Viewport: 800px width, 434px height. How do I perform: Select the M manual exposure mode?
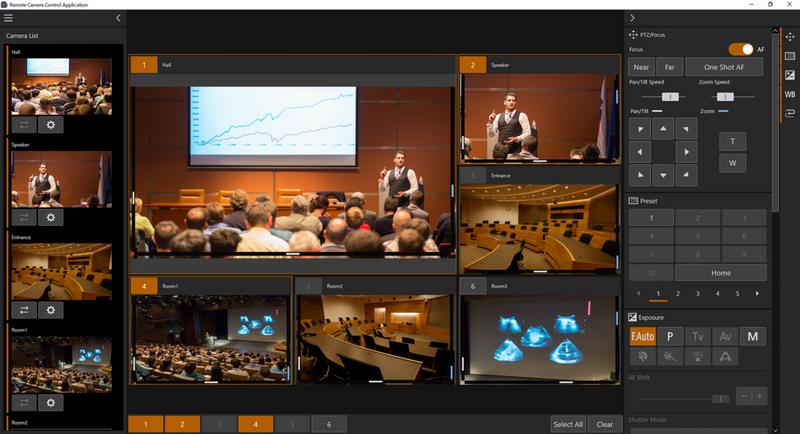click(752, 337)
